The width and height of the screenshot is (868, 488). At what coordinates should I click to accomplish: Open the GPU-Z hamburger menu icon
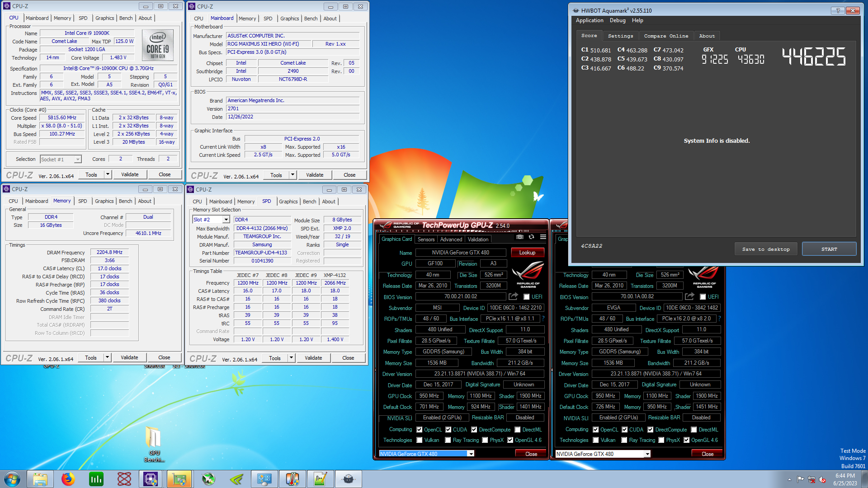(543, 237)
